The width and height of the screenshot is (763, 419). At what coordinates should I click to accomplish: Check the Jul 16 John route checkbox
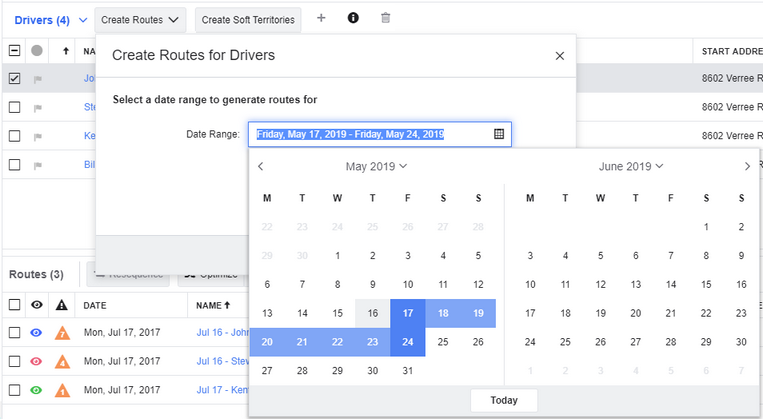15,332
